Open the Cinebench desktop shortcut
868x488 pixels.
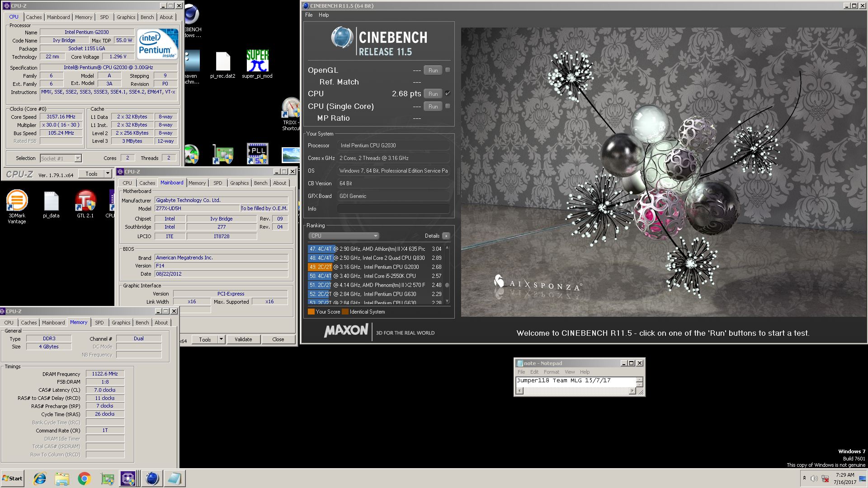tap(192, 20)
